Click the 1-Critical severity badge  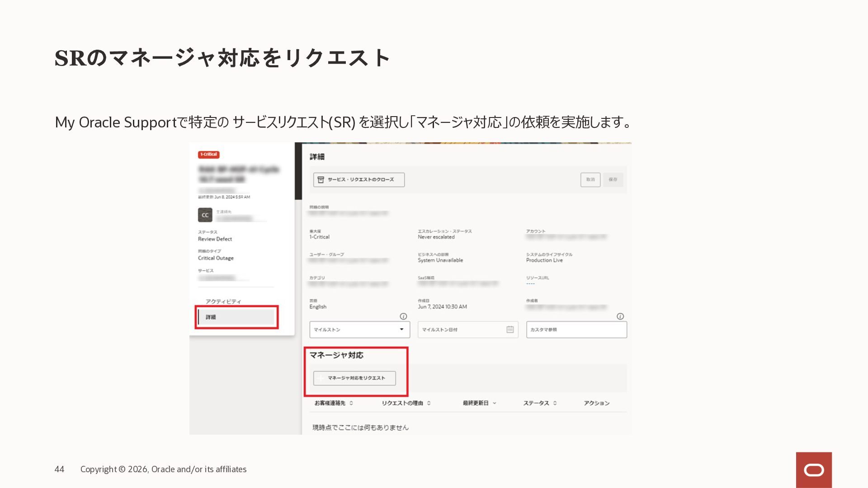pyautogui.click(x=208, y=155)
